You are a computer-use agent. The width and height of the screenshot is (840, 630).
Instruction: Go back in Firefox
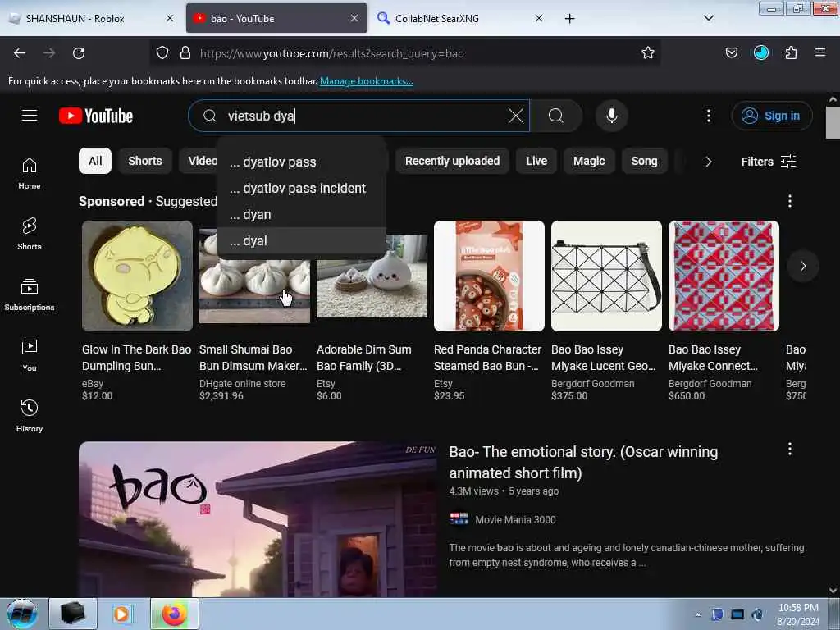click(20, 53)
